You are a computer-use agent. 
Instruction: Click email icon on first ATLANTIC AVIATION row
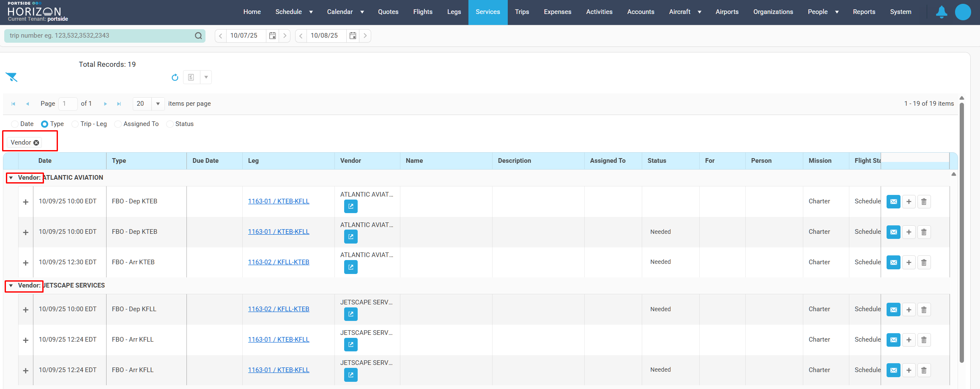(893, 202)
